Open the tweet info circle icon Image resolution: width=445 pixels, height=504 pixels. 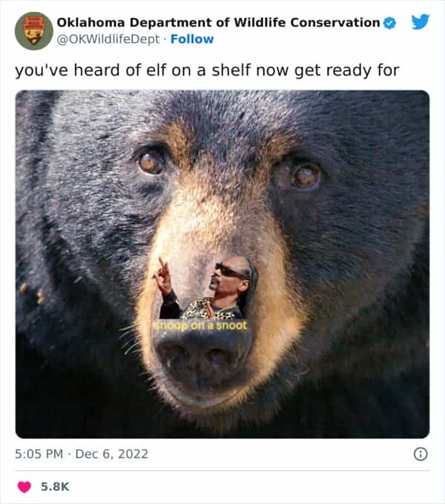pyautogui.click(x=421, y=454)
